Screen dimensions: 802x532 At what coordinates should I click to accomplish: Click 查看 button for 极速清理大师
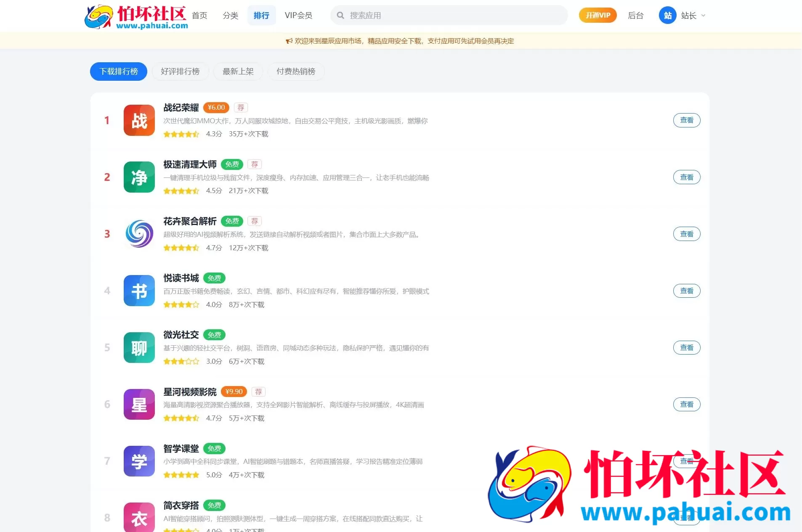coord(687,177)
